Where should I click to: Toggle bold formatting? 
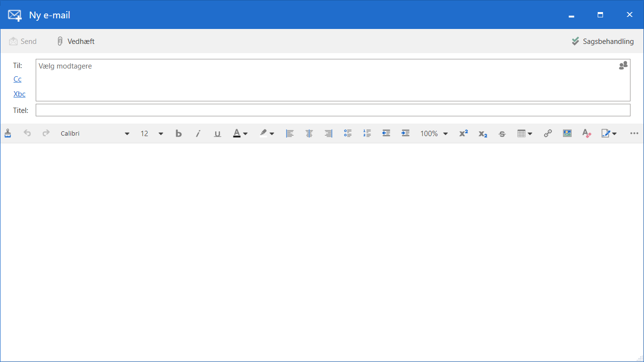[x=178, y=134]
